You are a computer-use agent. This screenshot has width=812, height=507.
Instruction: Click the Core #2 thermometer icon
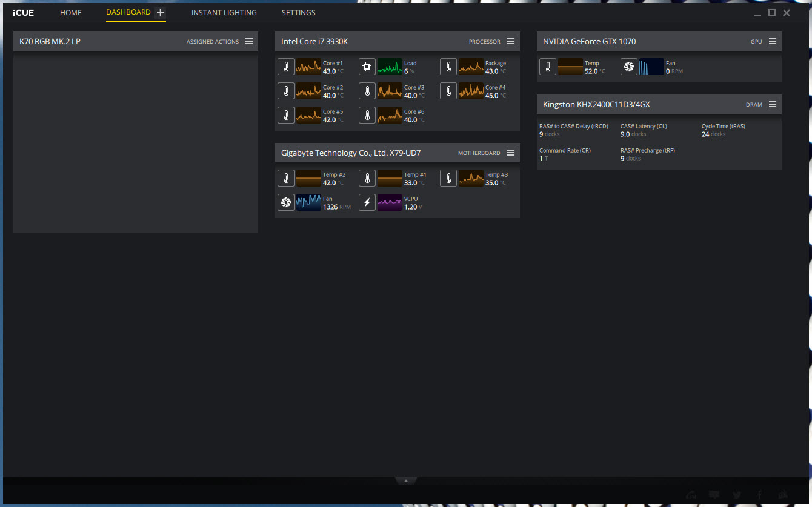tap(286, 91)
